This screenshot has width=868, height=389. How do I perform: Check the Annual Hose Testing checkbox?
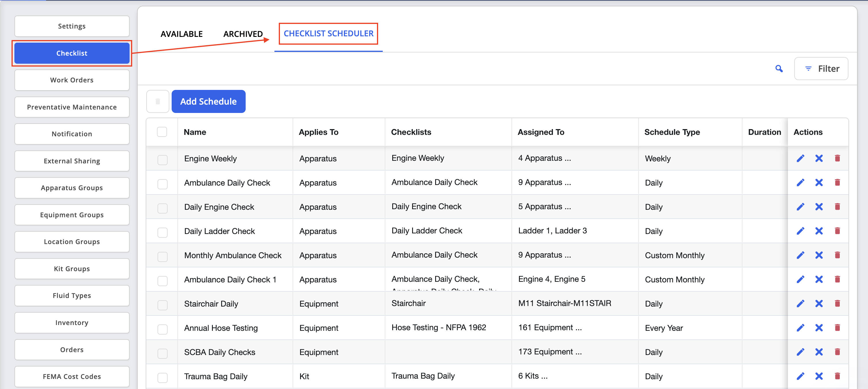(x=162, y=330)
